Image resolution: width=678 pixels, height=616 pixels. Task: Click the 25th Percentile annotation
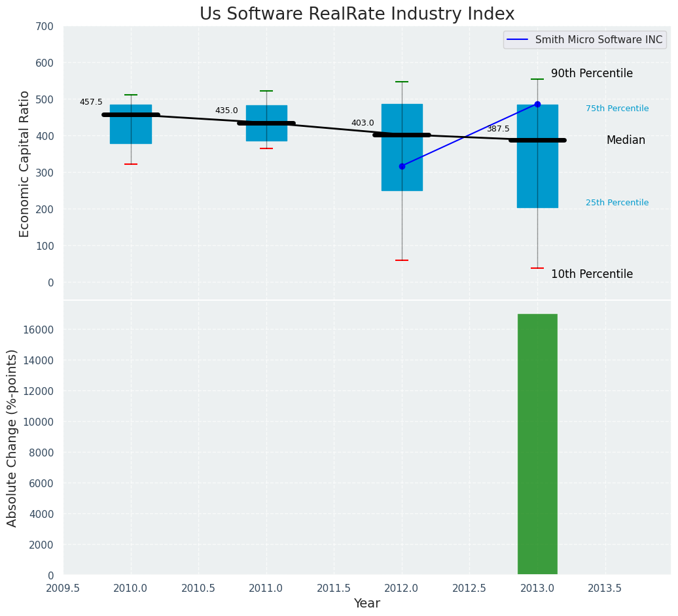pyautogui.click(x=617, y=203)
